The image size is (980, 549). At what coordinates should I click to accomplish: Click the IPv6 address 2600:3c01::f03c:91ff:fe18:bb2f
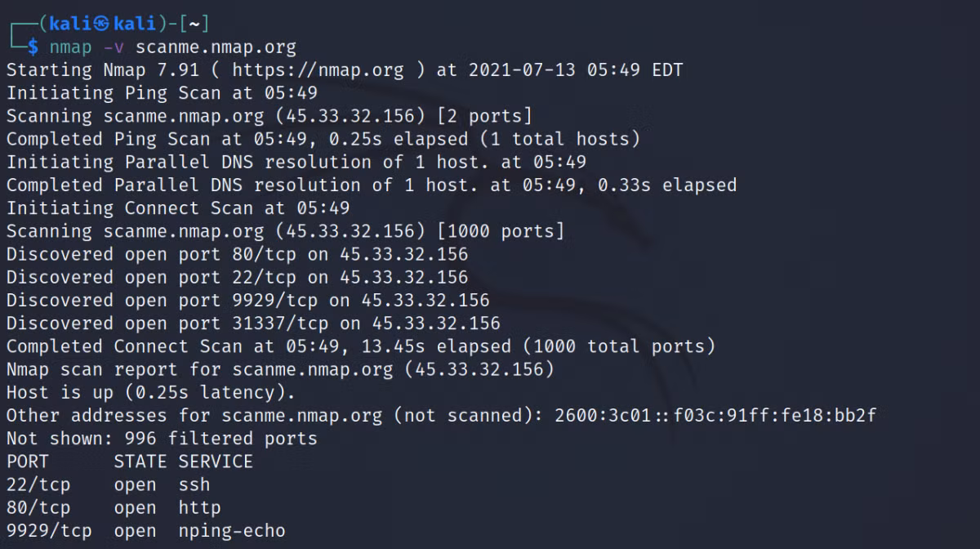715,415
